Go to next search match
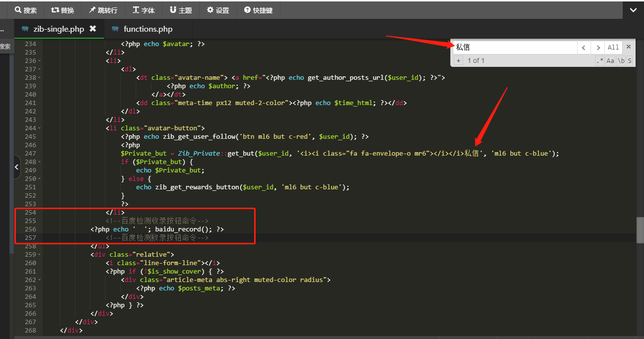 [598, 47]
